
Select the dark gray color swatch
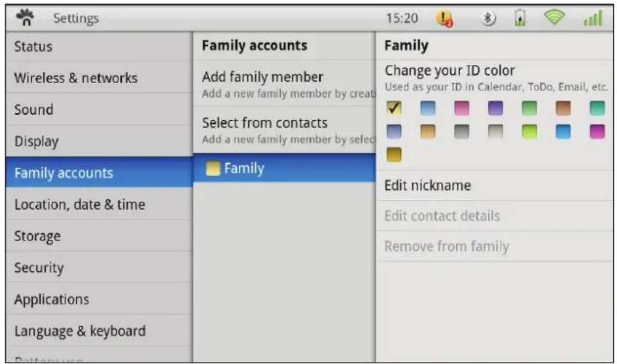coord(462,132)
